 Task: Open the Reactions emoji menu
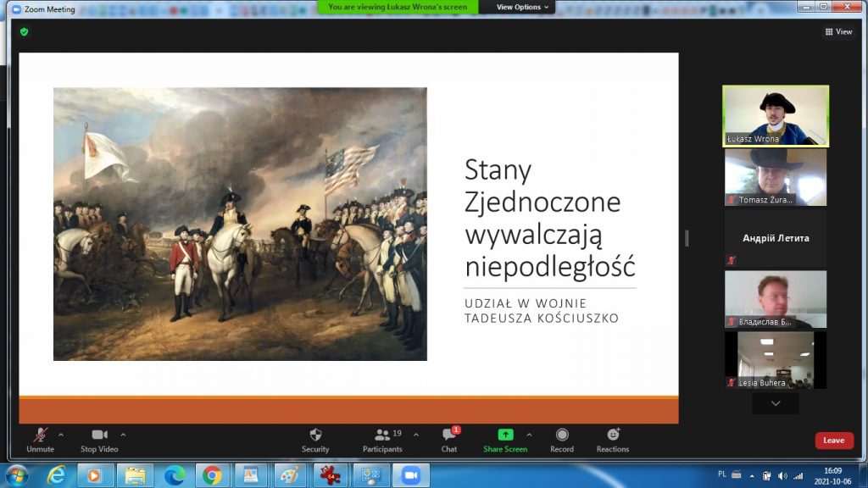(612, 439)
